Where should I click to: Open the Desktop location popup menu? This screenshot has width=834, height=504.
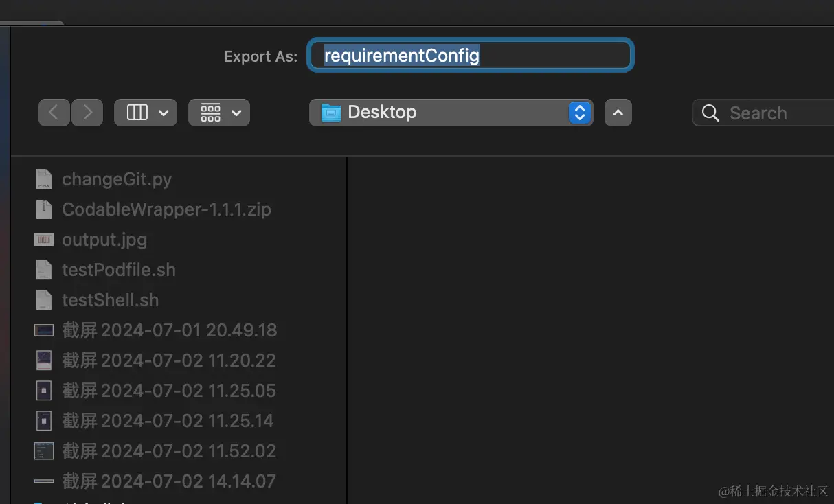451,113
